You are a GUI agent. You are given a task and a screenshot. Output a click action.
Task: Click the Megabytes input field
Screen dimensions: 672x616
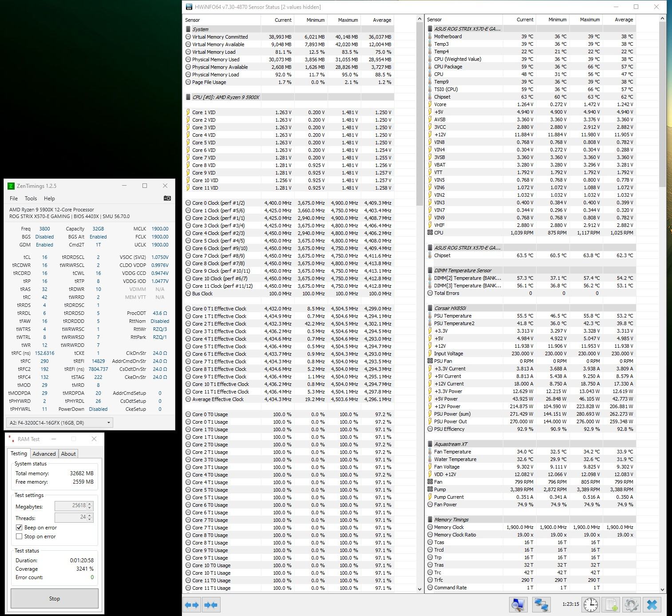71,505
